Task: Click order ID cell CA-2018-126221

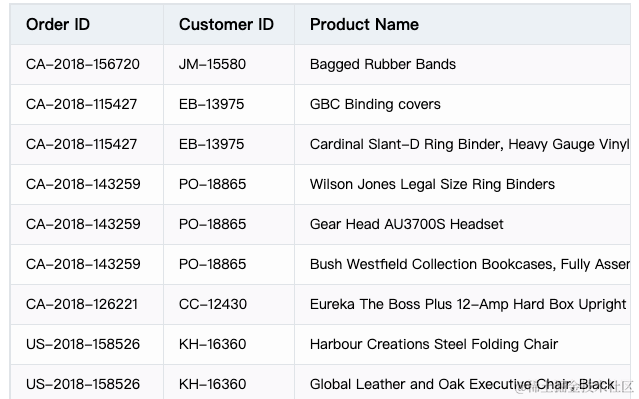Action: [87, 304]
